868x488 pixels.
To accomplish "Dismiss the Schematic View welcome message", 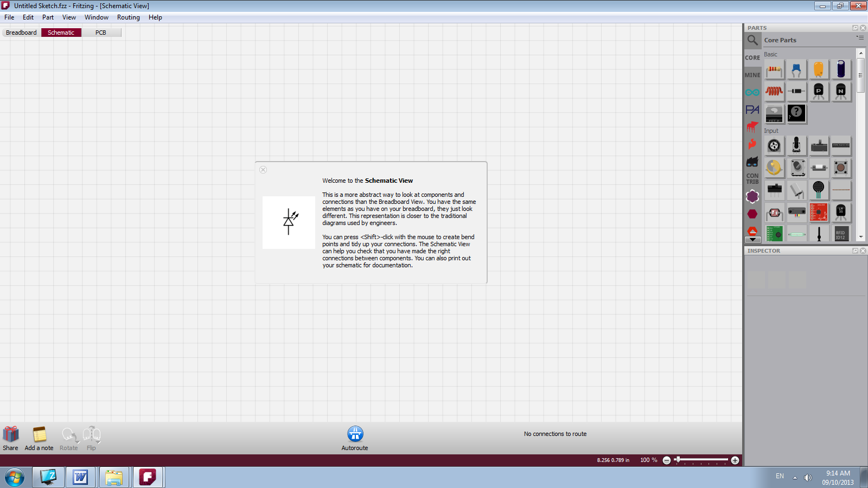I will 263,170.
